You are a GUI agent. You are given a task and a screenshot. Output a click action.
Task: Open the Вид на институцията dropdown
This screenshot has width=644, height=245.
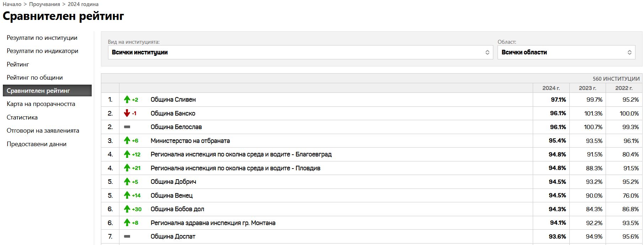[x=300, y=52]
